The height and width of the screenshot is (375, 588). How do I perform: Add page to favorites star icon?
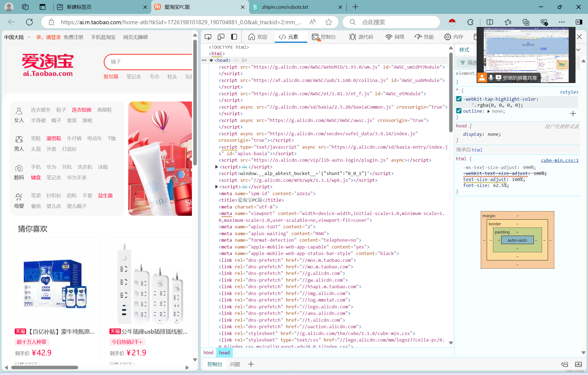coord(329,22)
